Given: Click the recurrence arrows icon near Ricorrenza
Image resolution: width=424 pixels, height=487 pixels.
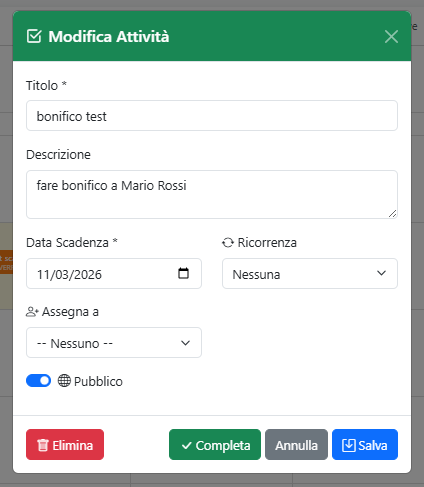Looking at the screenshot, I should coord(228,243).
